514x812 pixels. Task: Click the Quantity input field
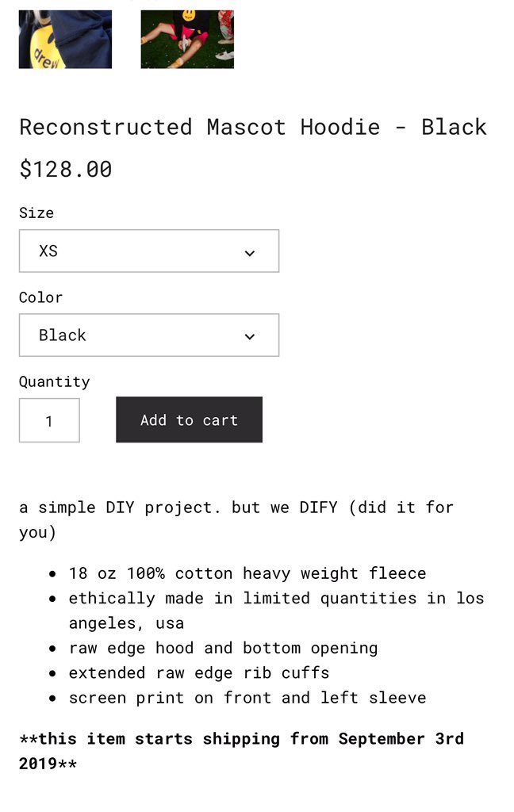tap(49, 420)
